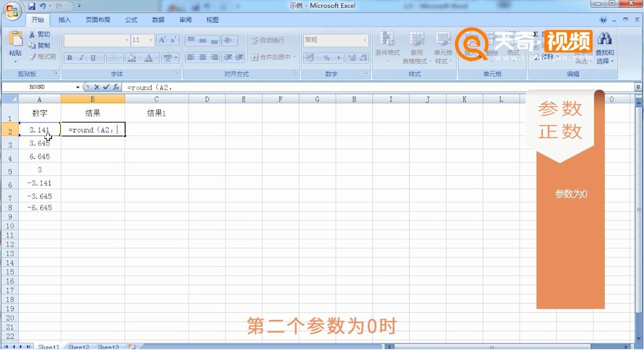
Task: Shrink font size with smaller A icon
Action: click(173, 40)
